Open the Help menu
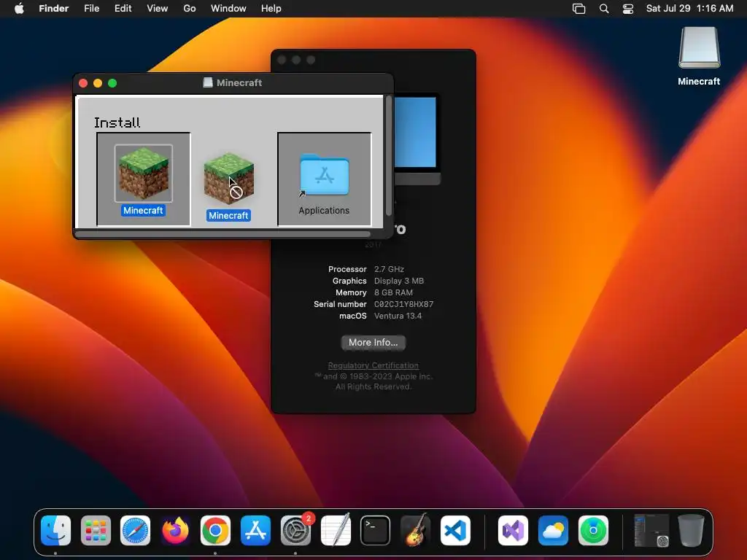This screenshot has width=747, height=560. [x=271, y=9]
